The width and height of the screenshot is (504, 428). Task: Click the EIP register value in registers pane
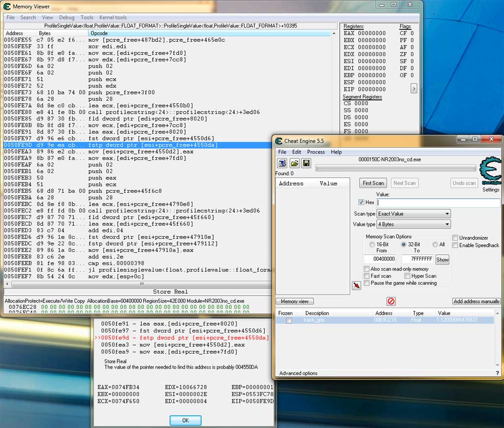[372, 90]
